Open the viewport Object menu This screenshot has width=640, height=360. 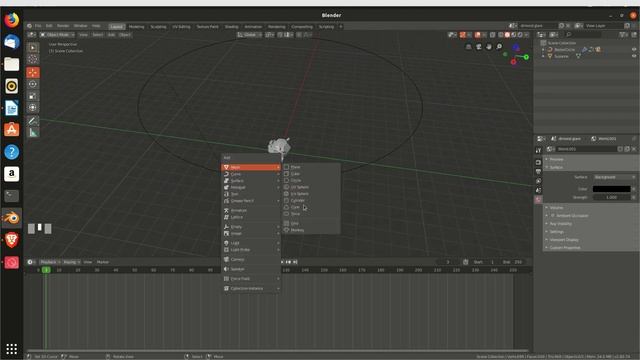click(x=124, y=35)
